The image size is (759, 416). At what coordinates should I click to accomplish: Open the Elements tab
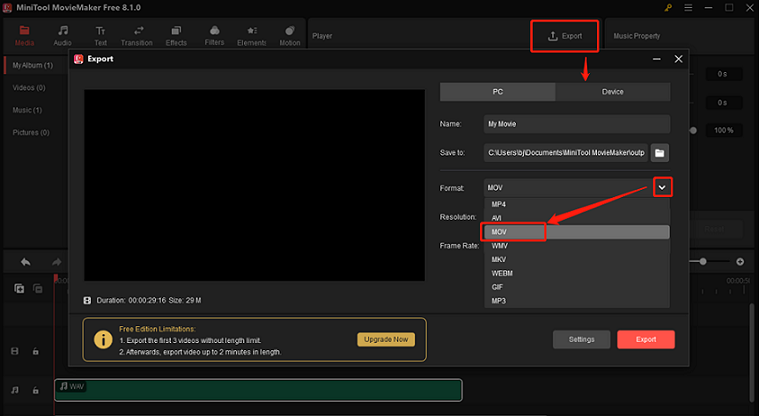tap(252, 36)
